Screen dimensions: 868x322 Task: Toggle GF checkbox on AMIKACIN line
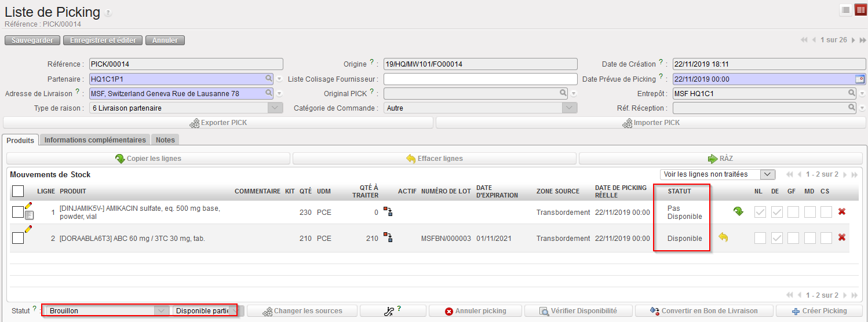pos(793,213)
